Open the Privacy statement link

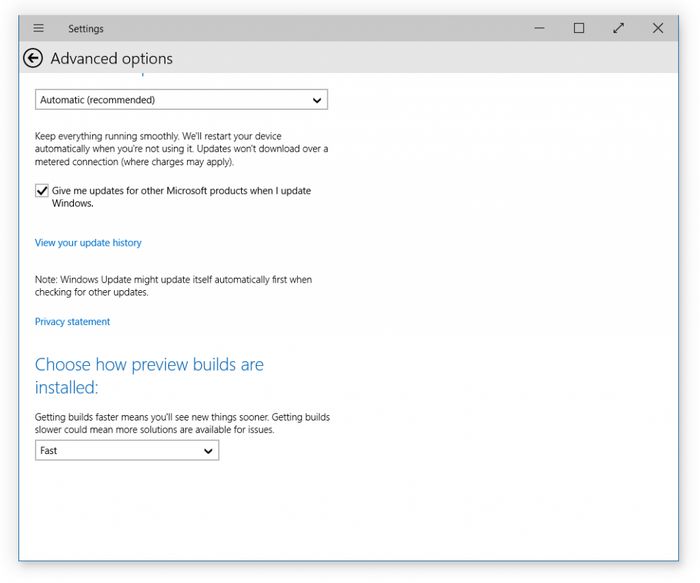pos(72,322)
